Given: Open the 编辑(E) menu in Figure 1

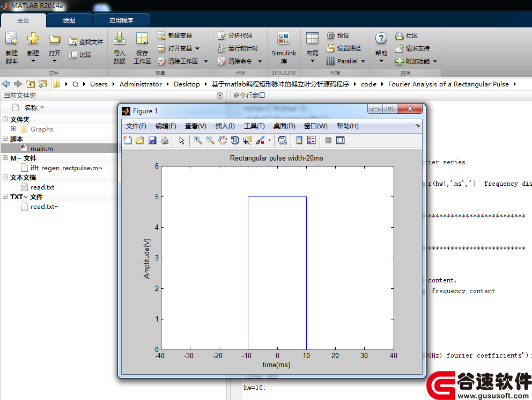Looking at the screenshot, I should tap(166, 126).
